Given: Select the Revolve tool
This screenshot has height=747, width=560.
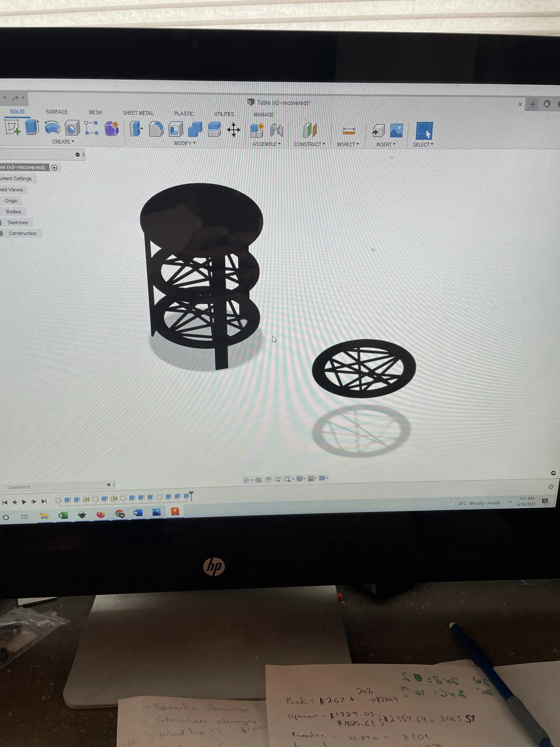Looking at the screenshot, I should [52, 128].
